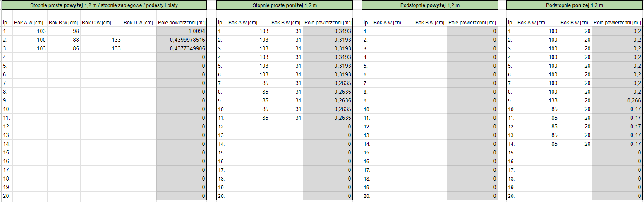
Task: Click the 'Bok C w [cm]' column header
Action: coord(101,23)
